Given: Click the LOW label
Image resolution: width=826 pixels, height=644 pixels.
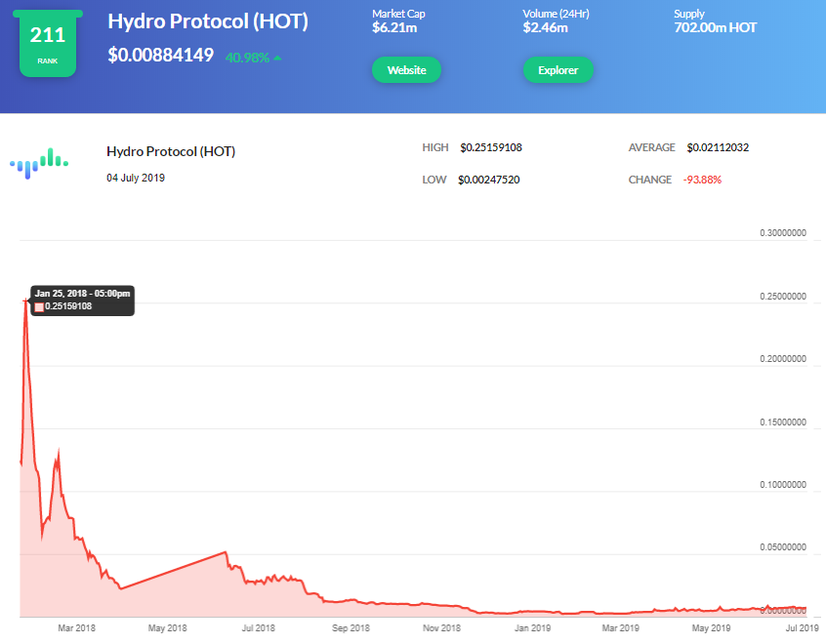Looking at the screenshot, I should 434,181.
